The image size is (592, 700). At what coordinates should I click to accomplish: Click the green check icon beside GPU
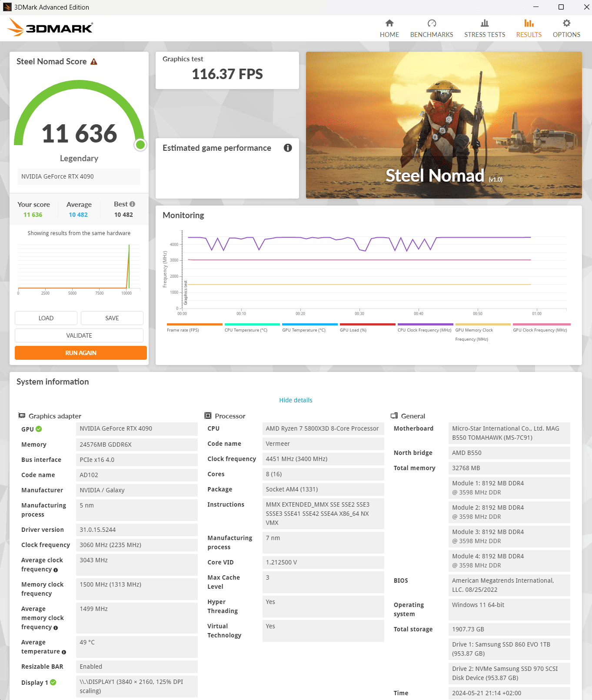click(39, 429)
